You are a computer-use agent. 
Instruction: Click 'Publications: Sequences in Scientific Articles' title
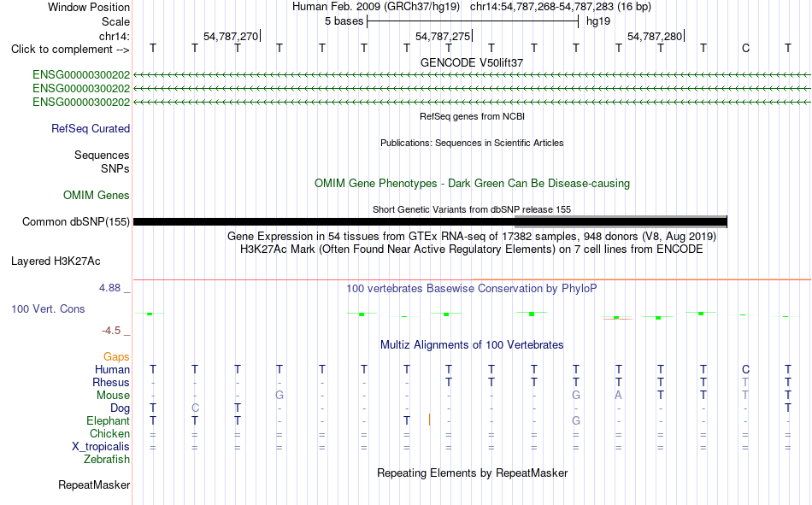pyautogui.click(x=472, y=143)
